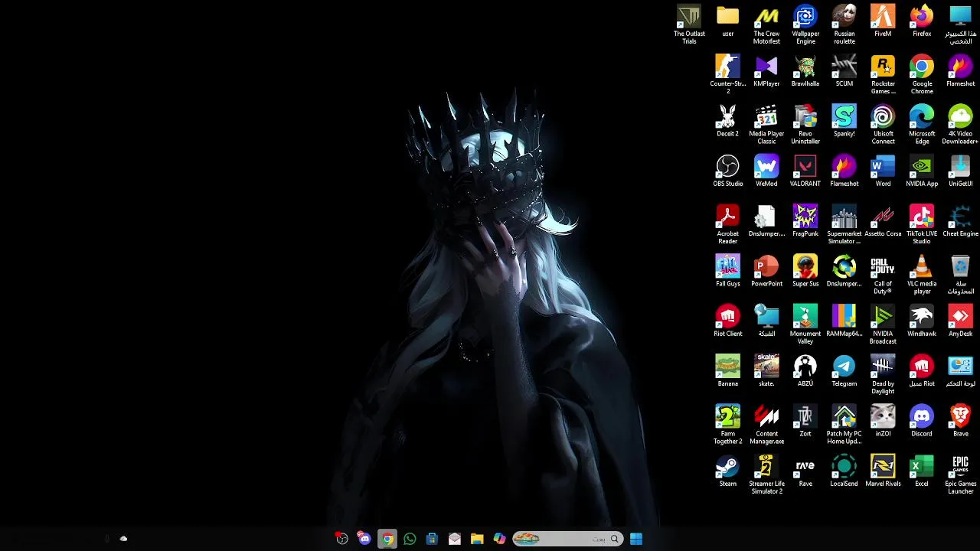The image size is (980, 551).
Task: Open Firefox desktop shortcut
Action: click(x=922, y=21)
